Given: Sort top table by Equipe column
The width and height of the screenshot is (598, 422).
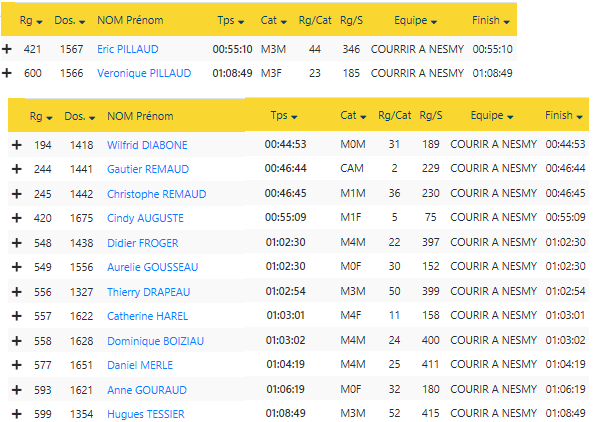Looking at the screenshot, I should click(x=416, y=20).
